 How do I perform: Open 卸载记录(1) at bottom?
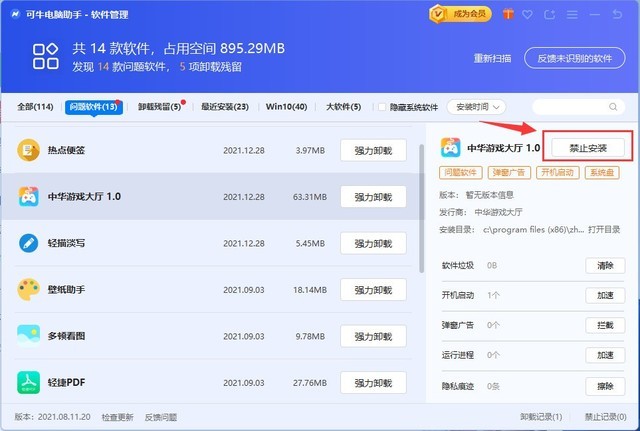pyautogui.click(x=541, y=417)
